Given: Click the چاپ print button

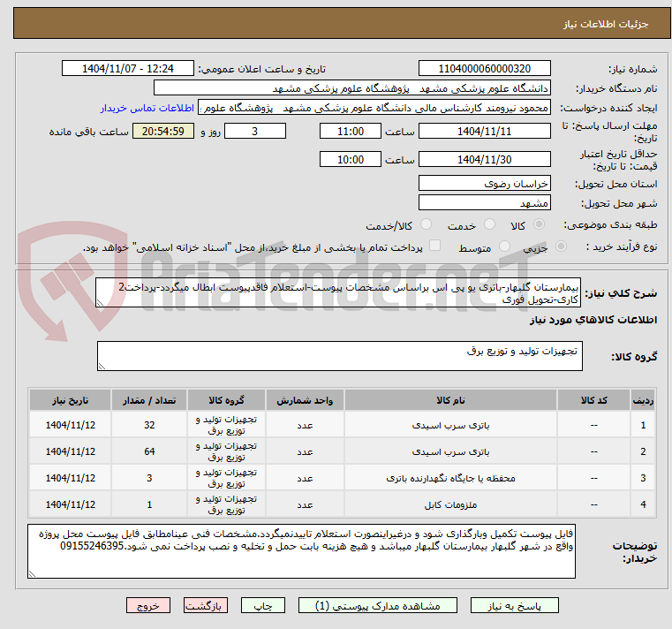Looking at the screenshot, I should (x=263, y=605).
